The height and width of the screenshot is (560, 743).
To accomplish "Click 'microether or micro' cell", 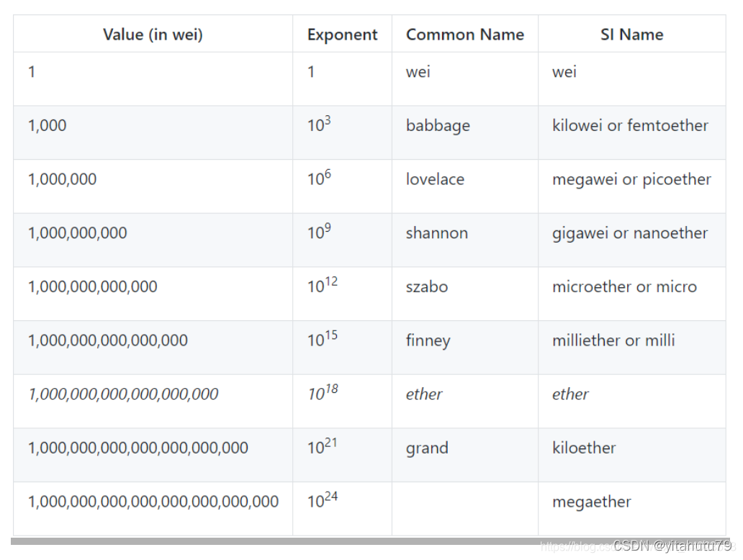I will point(624,286).
